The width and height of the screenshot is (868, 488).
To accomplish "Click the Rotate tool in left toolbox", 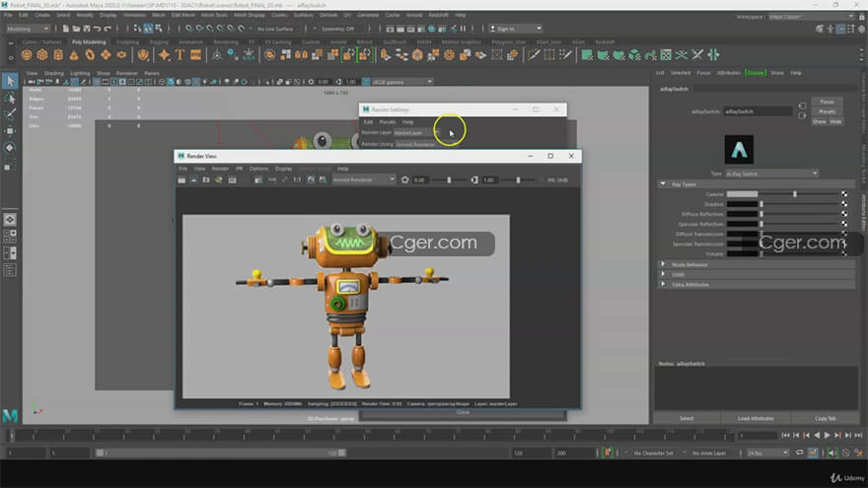I will (x=10, y=148).
